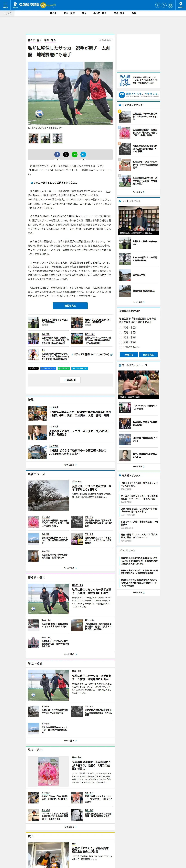The width and height of the screenshot is (186, 868).
Task: Open ホテルメトロポリタンのバー headline in みん経トピックス
Action: pos(139,497)
